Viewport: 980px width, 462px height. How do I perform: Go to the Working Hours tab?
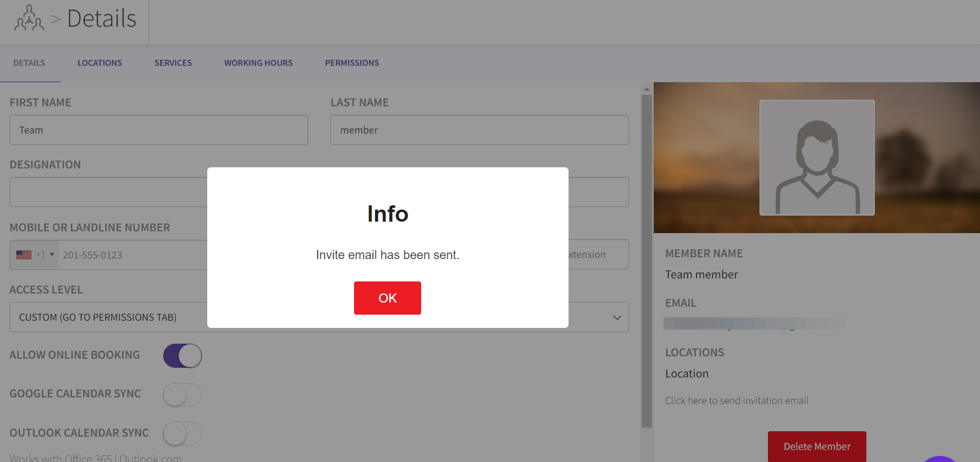coord(258,63)
